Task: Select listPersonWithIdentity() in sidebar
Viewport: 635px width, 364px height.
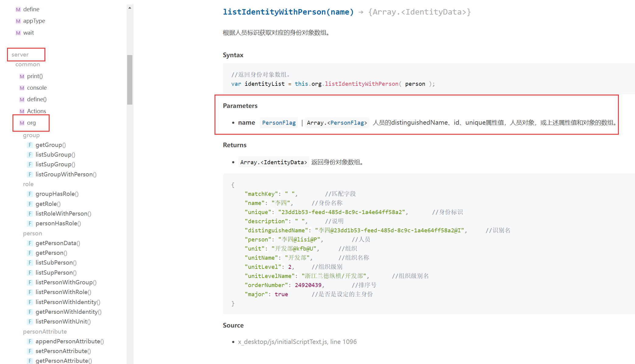Action: coord(68,302)
